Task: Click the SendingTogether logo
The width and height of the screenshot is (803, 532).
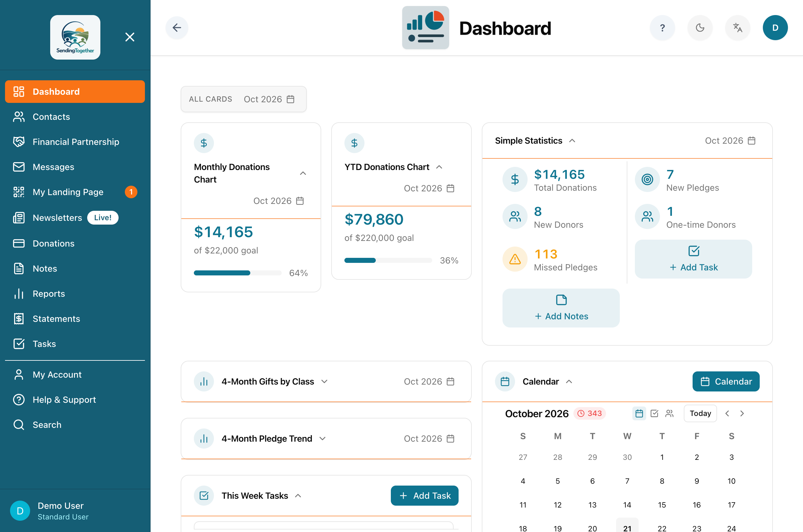Action: [x=75, y=37]
